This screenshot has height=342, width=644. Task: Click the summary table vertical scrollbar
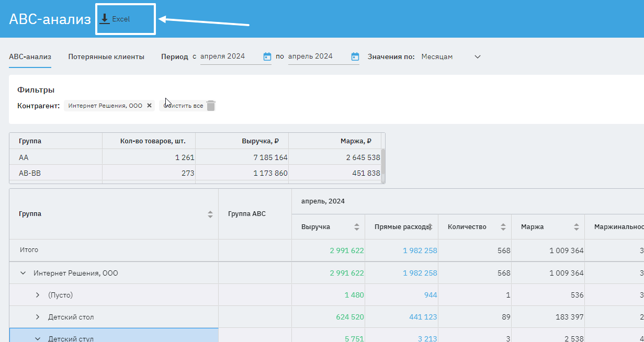click(x=383, y=161)
